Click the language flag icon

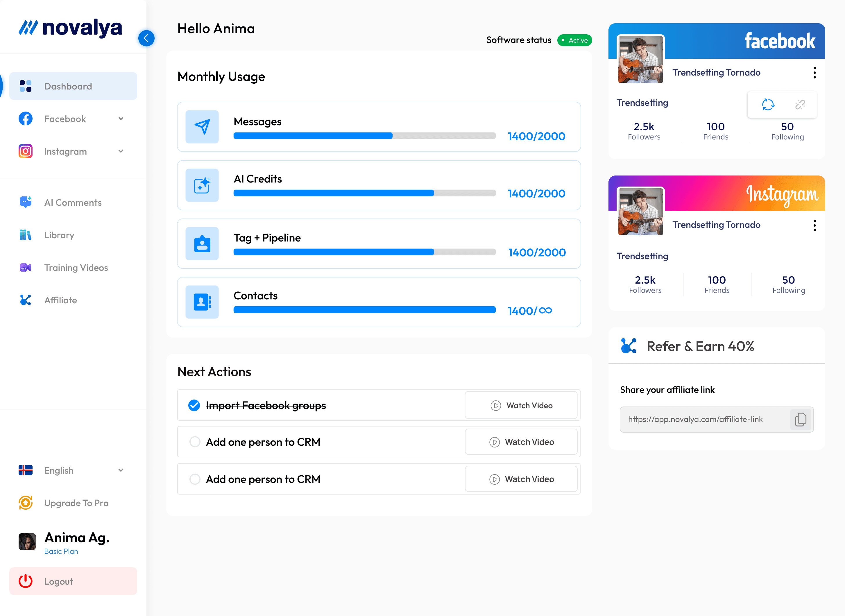pyautogui.click(x=25, y=470)
